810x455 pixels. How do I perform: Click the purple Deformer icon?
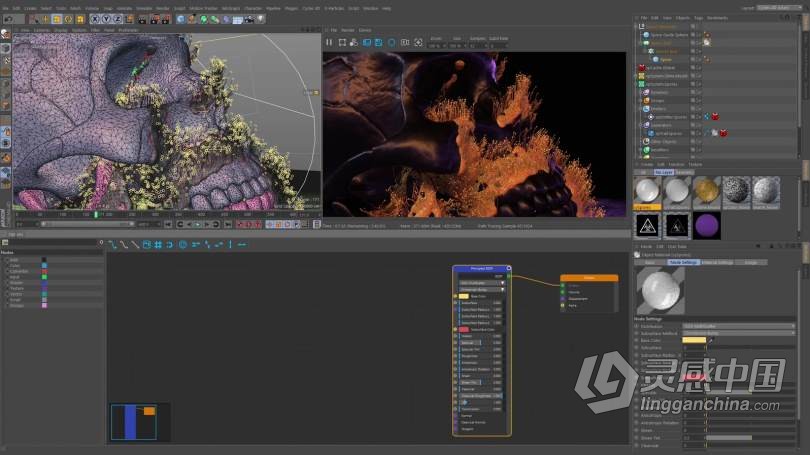click(x=226, y=19)
